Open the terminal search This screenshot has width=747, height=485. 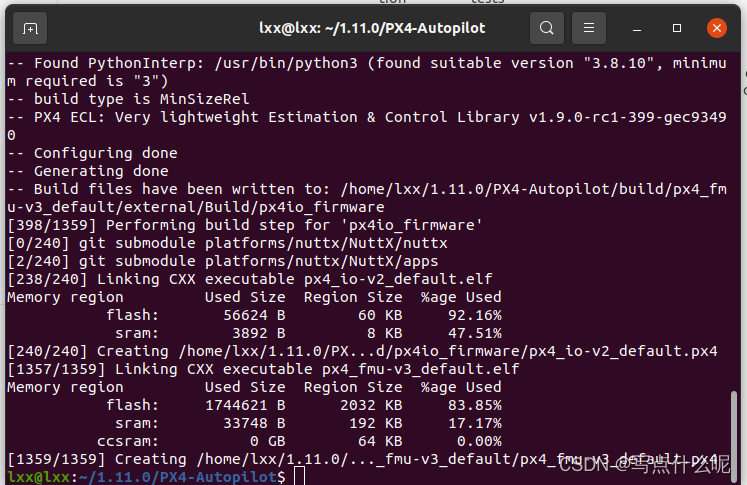click(547, 28)
